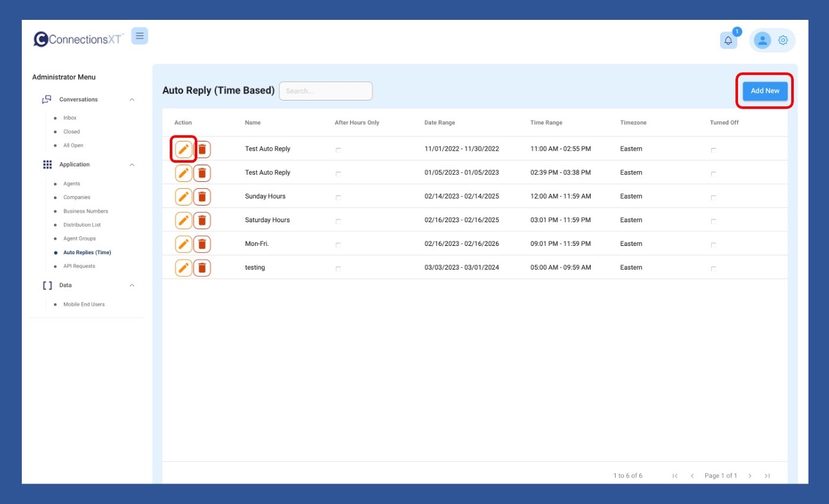Toggle the hamburger sidebar menu
Image resolution: width=829 pixels, height=504 pixels.
[140, 36]
